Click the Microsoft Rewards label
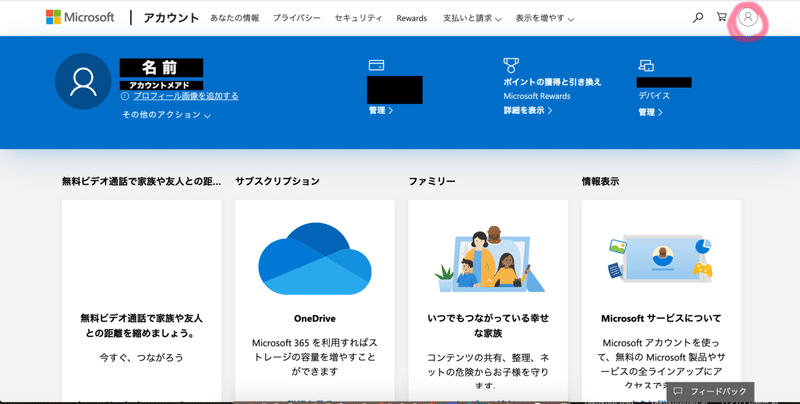The width and height of the screenshot is (800, 404). click(x=537, y=96)
